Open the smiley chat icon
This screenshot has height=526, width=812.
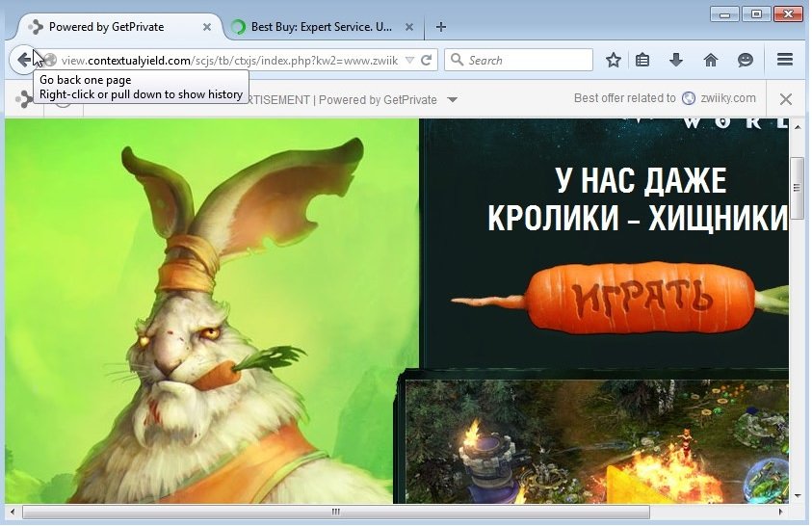pos(746,60)
